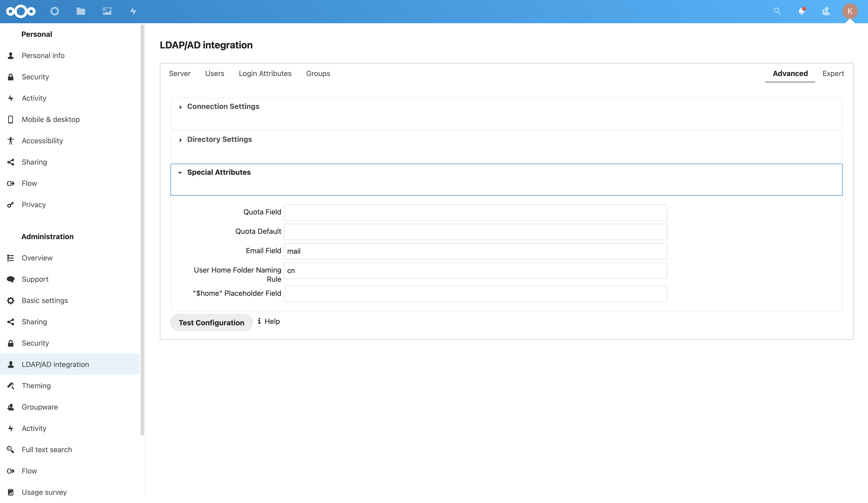Click the Dashboard circle icon
This screenshot has width=868, height=503.
54,11
